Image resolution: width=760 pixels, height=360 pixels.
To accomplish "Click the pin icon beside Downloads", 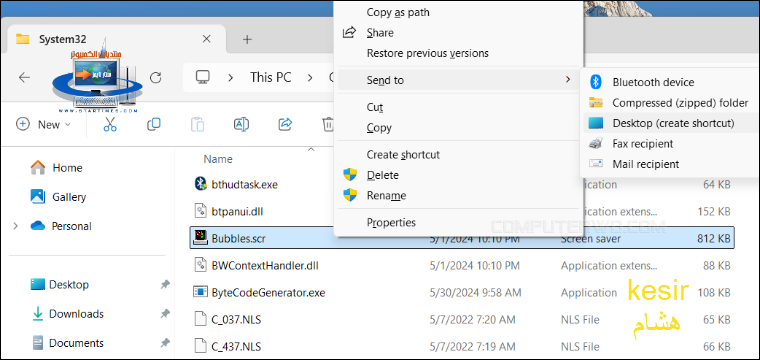I will click(165, 313).
